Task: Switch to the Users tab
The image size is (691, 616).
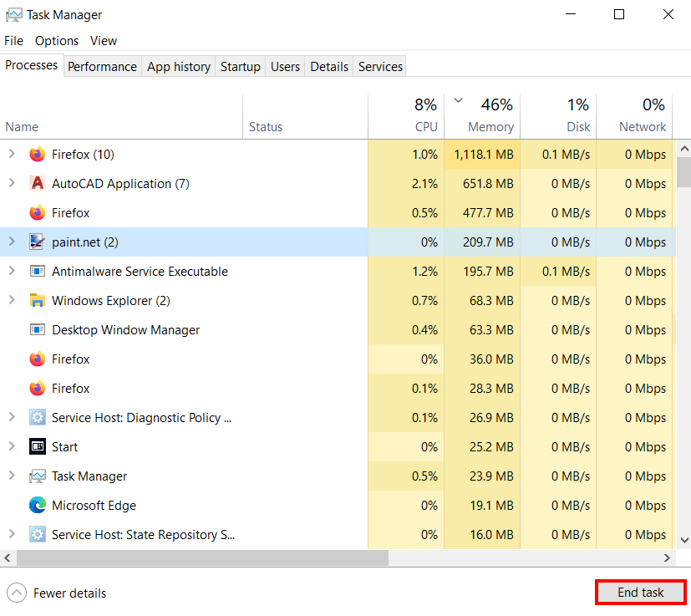Action: [285, 67]
